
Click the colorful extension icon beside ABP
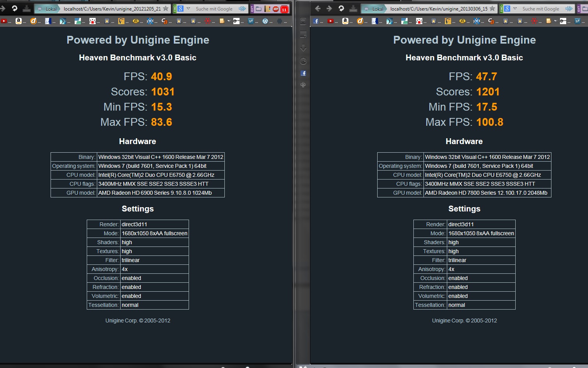pos(268,9)
